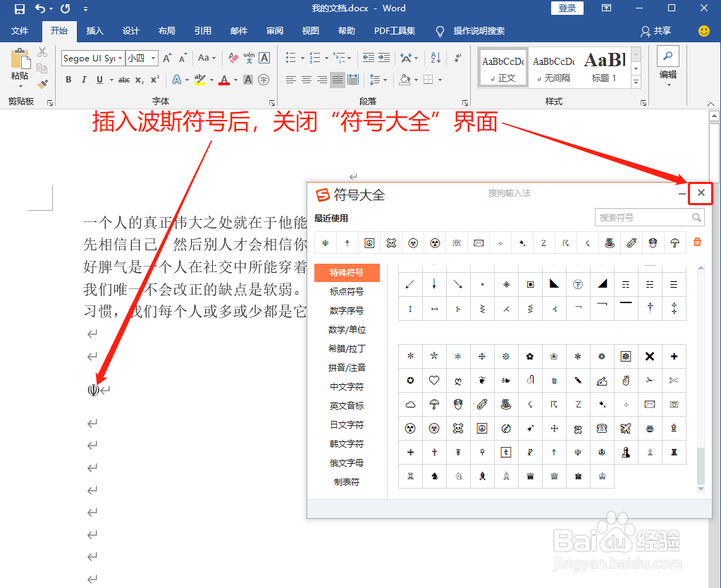Toggle show paragraph marks

[x=458, y=58]
